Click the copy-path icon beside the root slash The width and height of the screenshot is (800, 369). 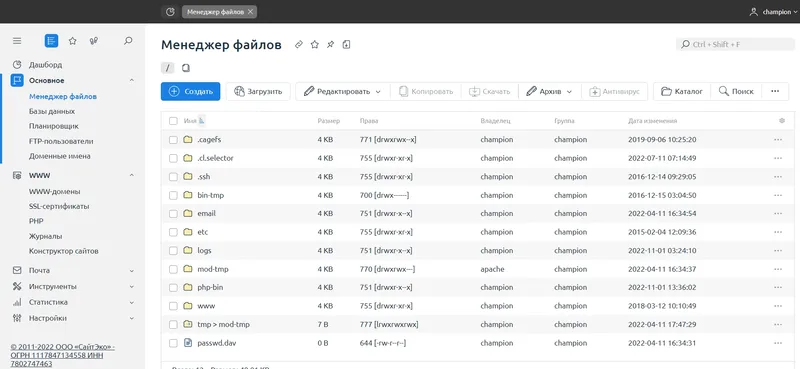pyautogui.click(x=186, y=67)
